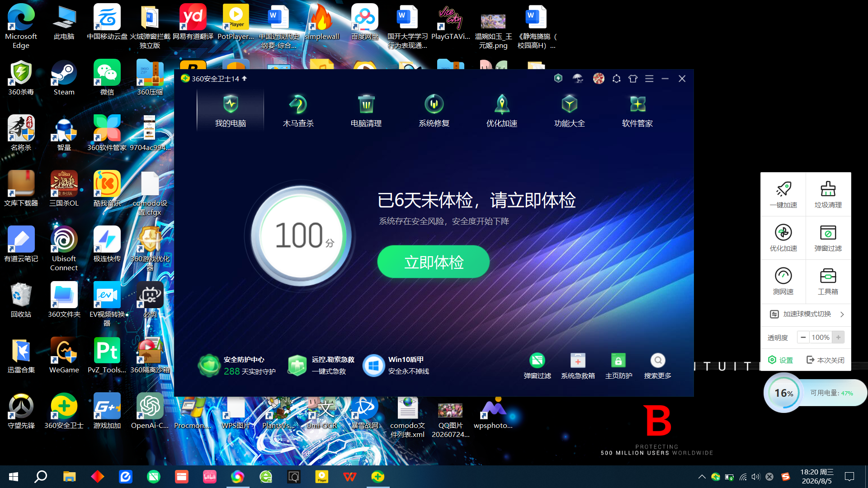Open File Explorer from the taskbar
Viewport: 868px width, 488px height.
tap(69, 477)
